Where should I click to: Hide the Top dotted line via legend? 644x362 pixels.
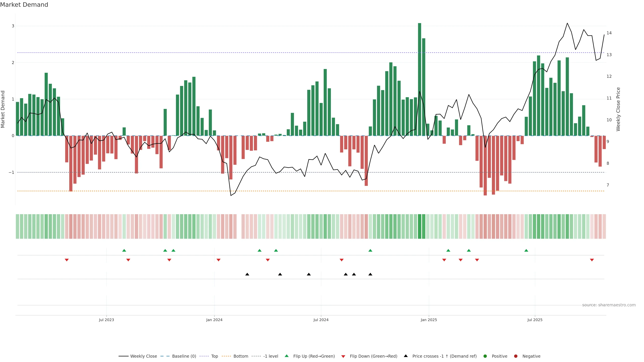point(214,356)
